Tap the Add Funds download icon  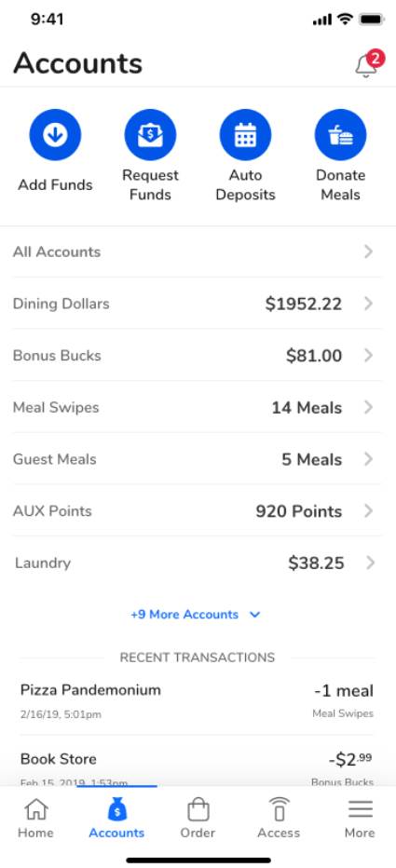click(55, 134)
